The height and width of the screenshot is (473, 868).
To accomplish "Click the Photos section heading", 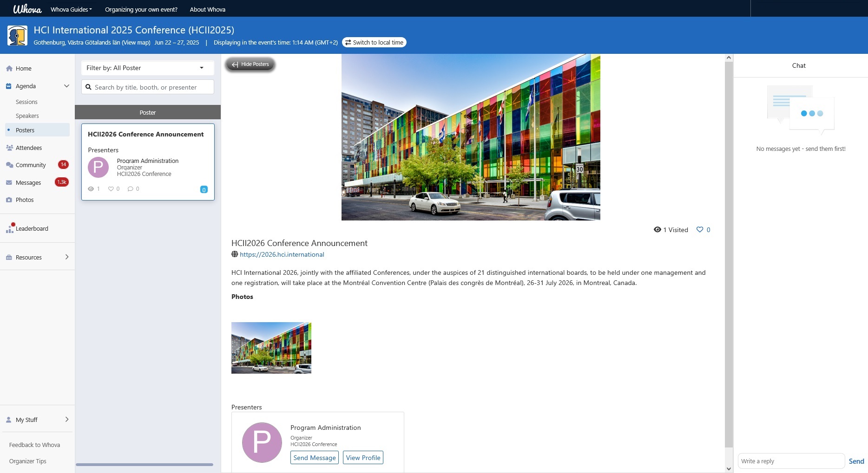I will [242, 297].
